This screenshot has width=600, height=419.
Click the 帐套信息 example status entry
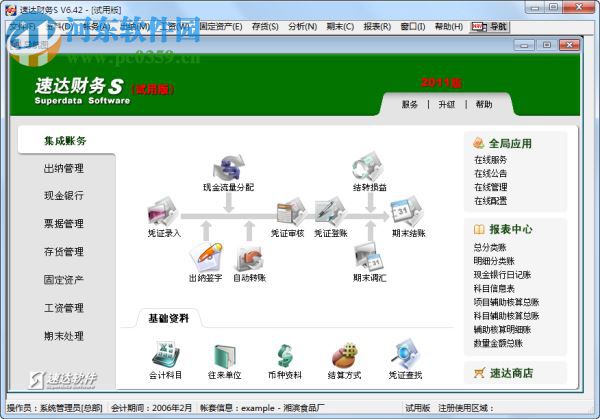(262, 408)
